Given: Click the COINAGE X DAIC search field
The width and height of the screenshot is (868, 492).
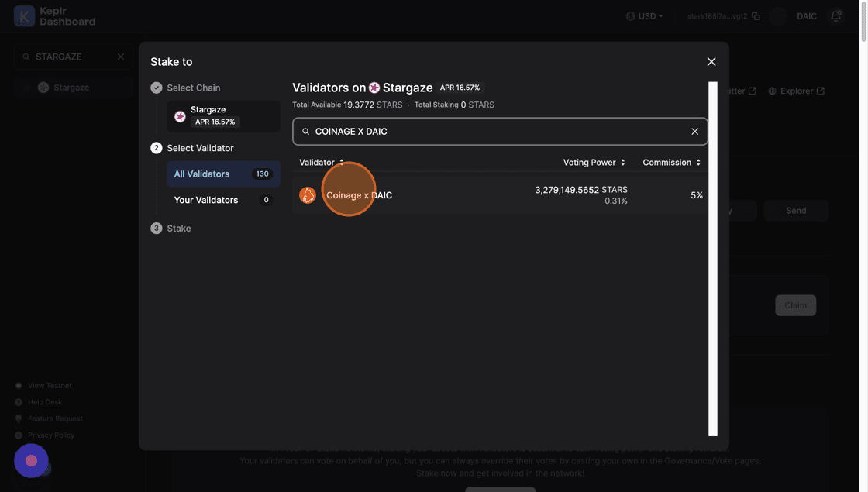Looking at the screenshot, I should click(x=496, y=132).
